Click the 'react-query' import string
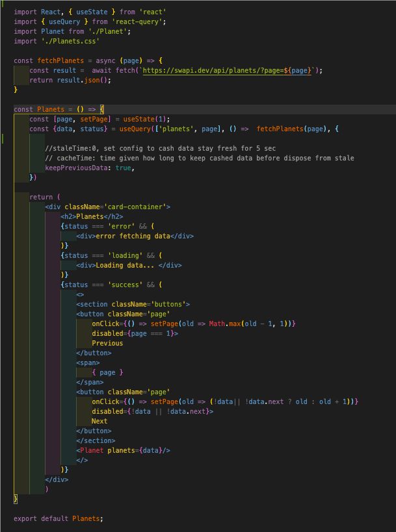396x532 pixels. coord(139,21)
